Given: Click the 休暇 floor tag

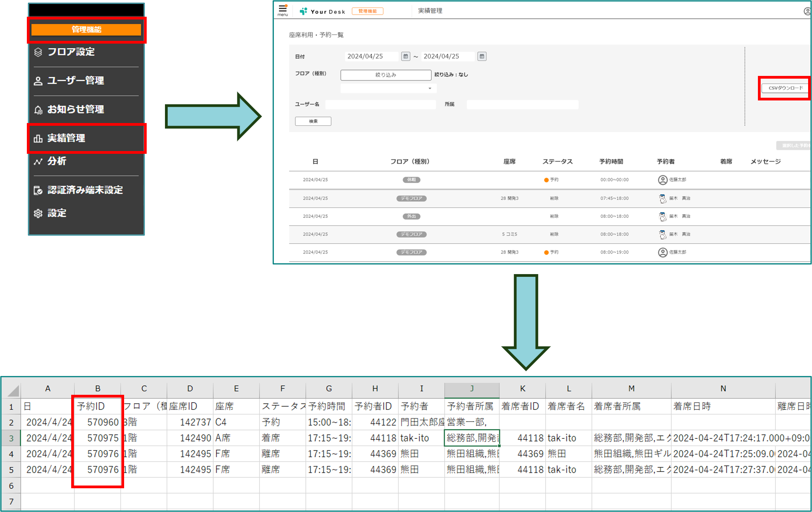Looking at the screenshot, I should (x=411, y=180).
